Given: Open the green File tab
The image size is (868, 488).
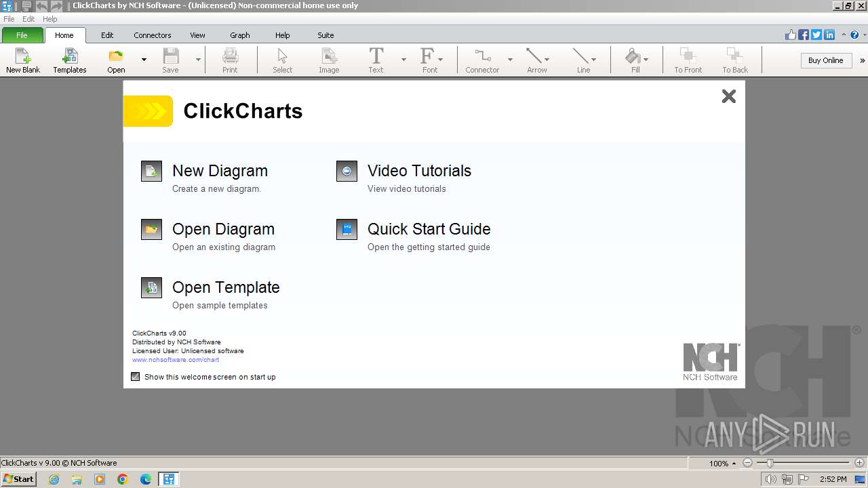Looking at the screenshot, I should pos(22,35).
